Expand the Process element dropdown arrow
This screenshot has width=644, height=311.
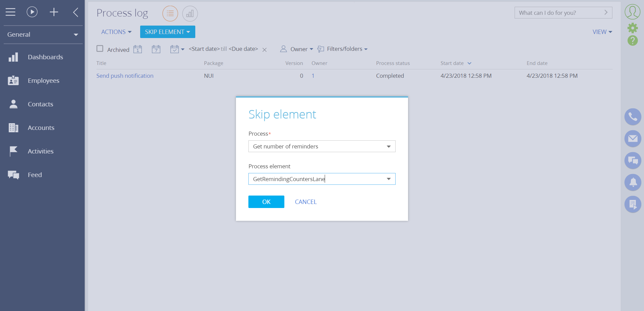click(389, 179)
